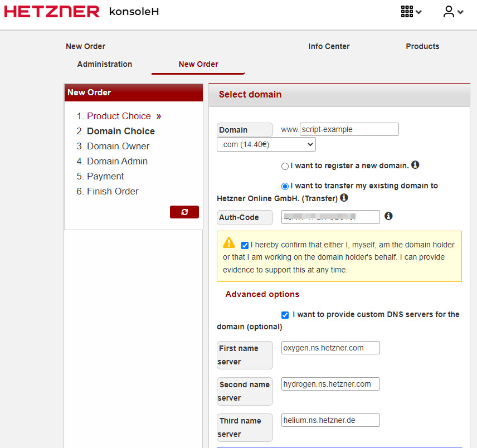477x448 pixels.
Task: Click the yellow warning triangle icon
Action: point(229,243)
